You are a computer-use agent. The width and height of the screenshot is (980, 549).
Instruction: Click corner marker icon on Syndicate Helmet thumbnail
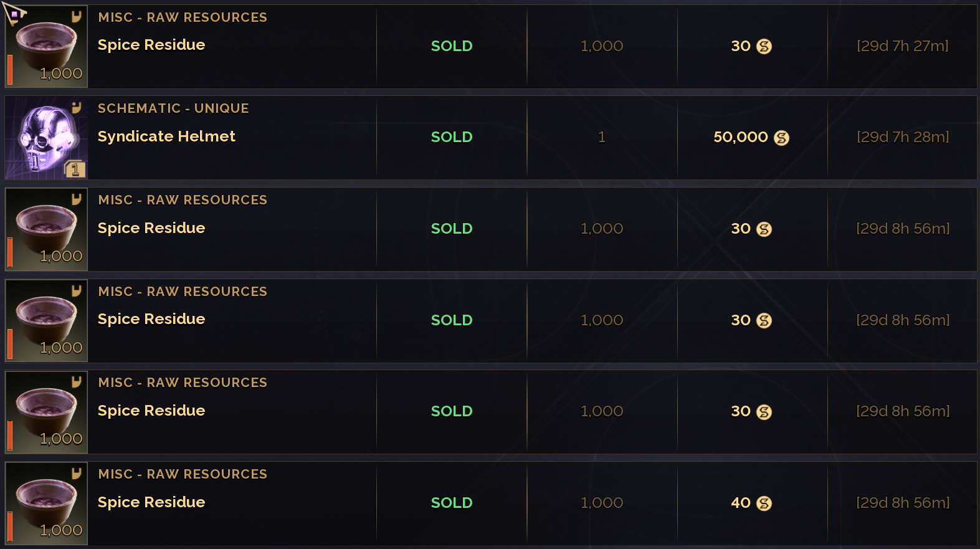tap(77, 108)
